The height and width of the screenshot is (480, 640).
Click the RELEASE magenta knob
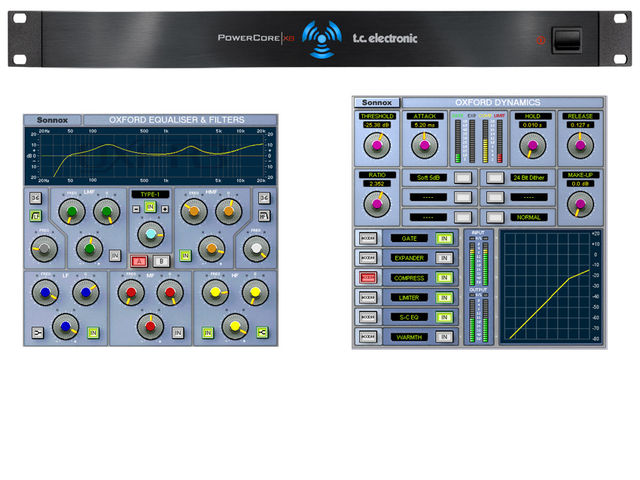580,145
